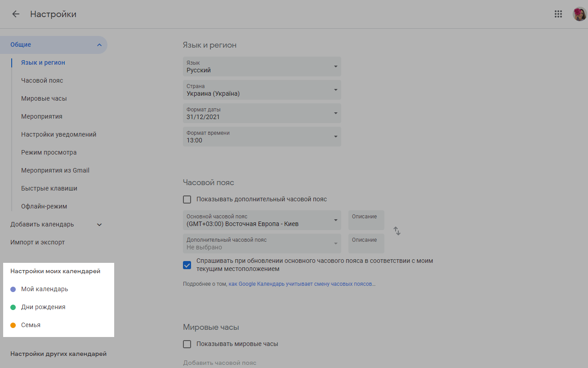The height and width of the screenshot is (368, 588).
Task: Click the green dot beside Дни рождения
Action: pos(13,307)
